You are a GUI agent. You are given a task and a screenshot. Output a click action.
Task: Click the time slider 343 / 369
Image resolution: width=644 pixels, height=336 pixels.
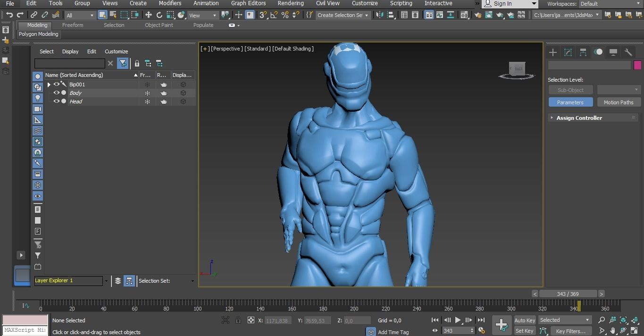(568, 294)
